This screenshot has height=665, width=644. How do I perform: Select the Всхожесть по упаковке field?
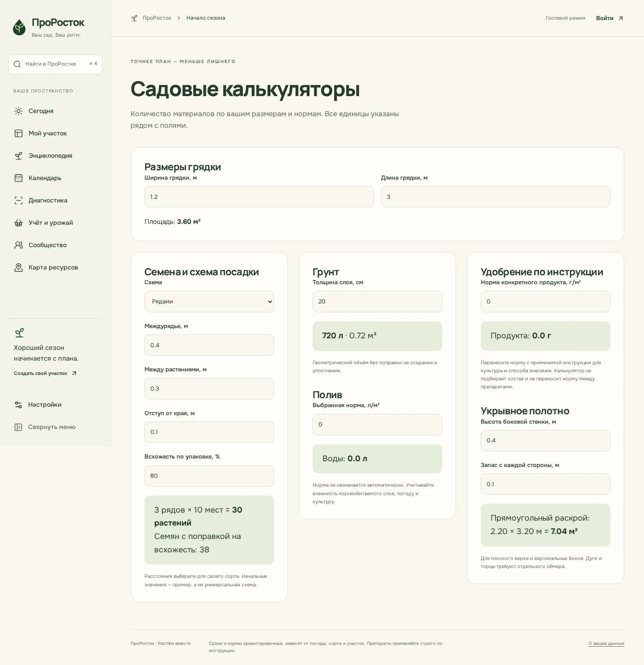tap(209, 476)
